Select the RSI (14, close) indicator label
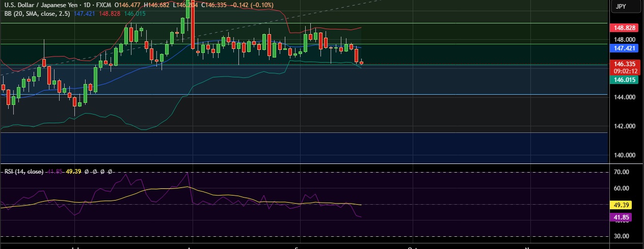Screen dimensions: 644x249 [x=23, y=172]
